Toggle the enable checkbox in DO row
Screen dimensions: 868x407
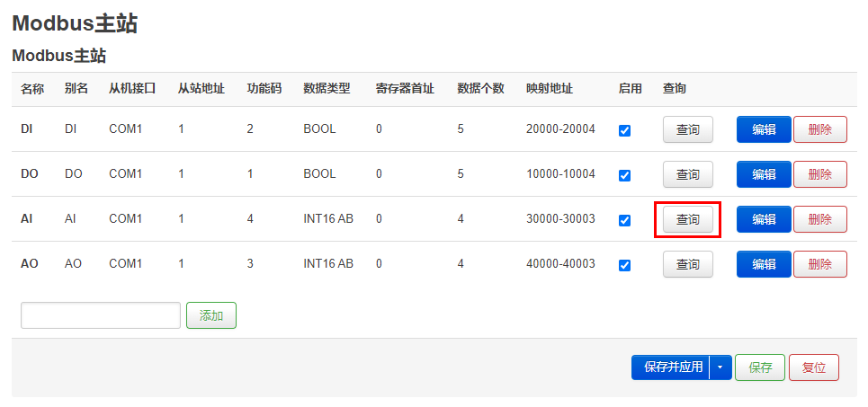(x=624, y=175)
